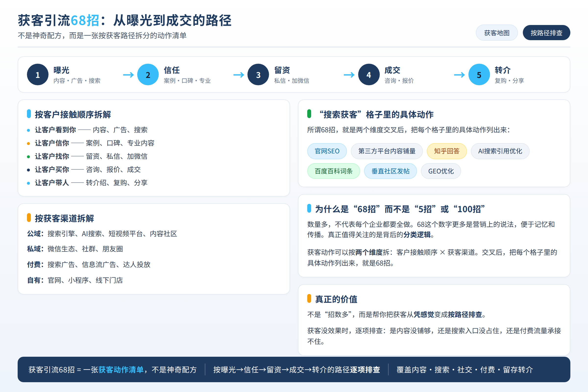
Task: Click the highlighted 获客动作清单 in footer
Action: [121, 369]
